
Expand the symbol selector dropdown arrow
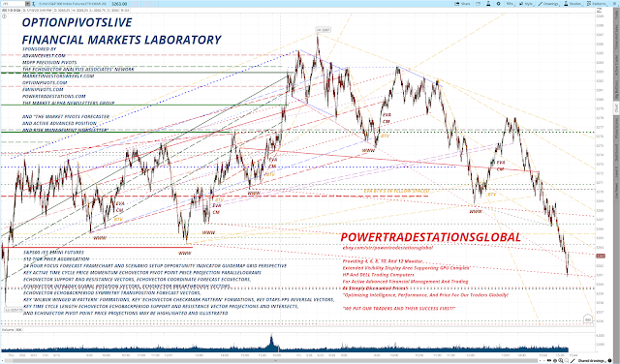pos(27,4)
